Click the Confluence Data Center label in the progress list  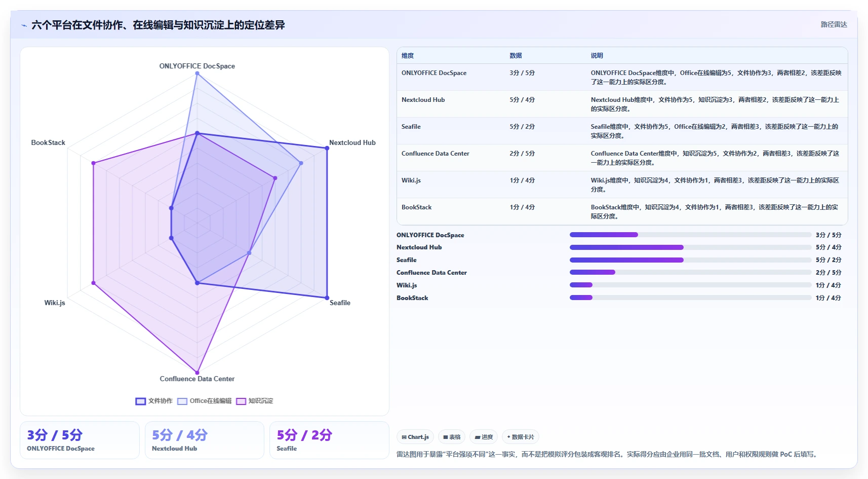[431, 273]
